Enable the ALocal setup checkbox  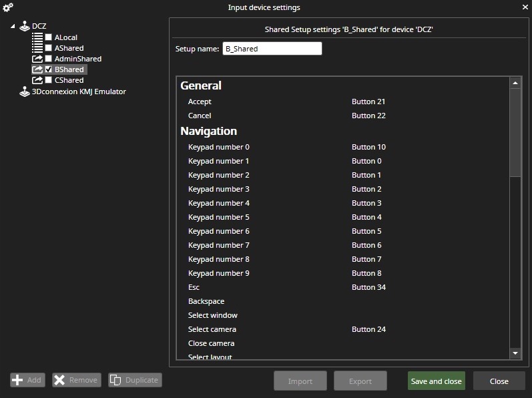(x=49, y=37)
